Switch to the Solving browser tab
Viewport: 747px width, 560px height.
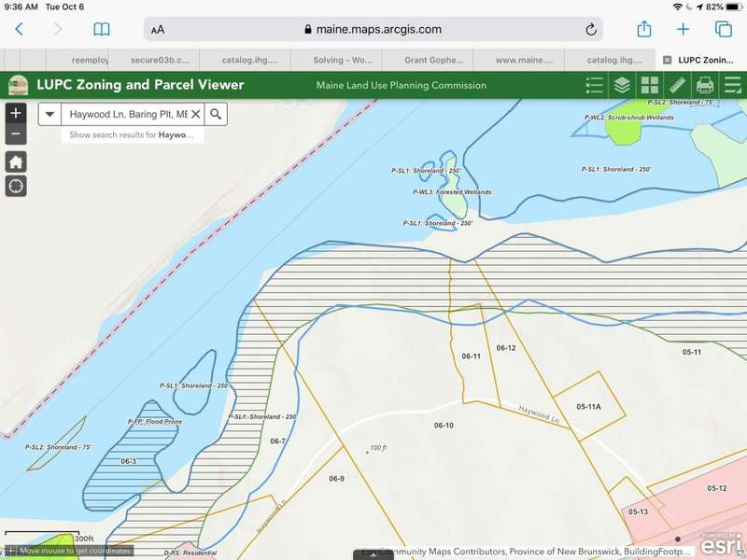click(x=342, y=60)
